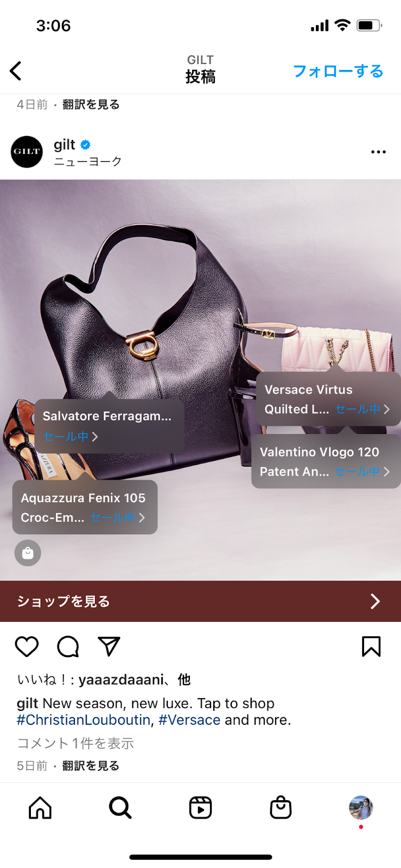Open Valentino Vlogo 120 product tag

[326, 461]
